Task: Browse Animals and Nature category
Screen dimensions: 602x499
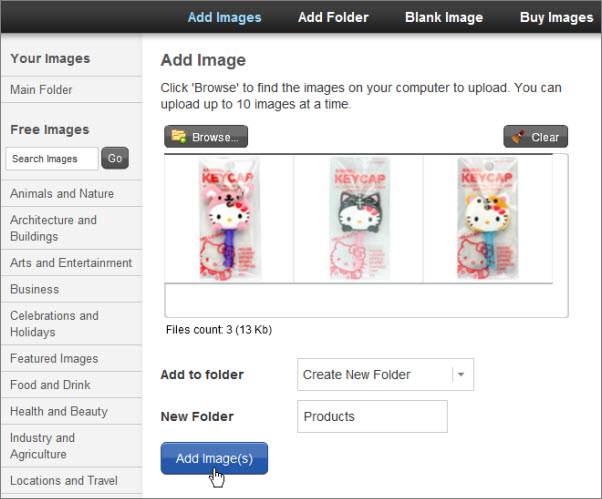Action: click(62, 193)
